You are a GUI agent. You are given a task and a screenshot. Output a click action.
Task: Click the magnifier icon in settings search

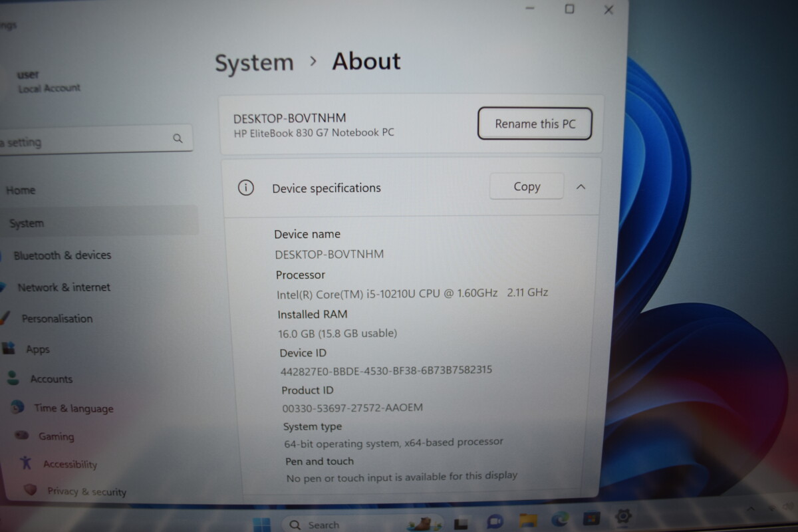point(178,139)
